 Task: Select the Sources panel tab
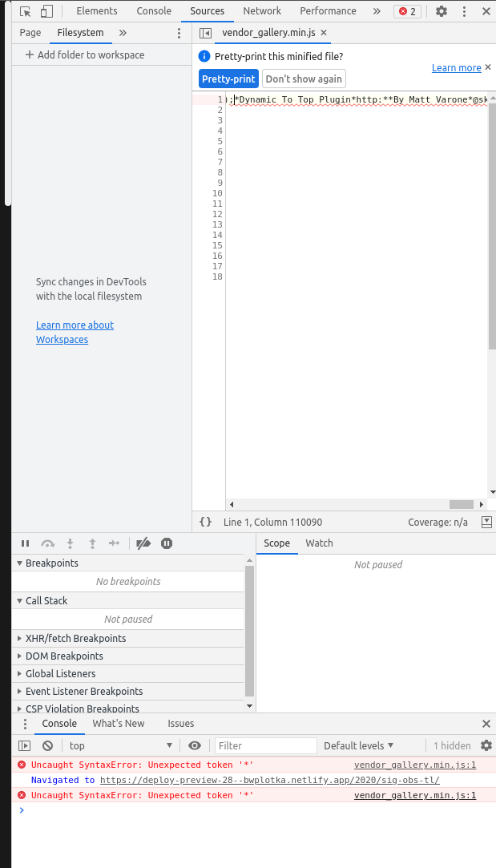[x=207, y=11]
